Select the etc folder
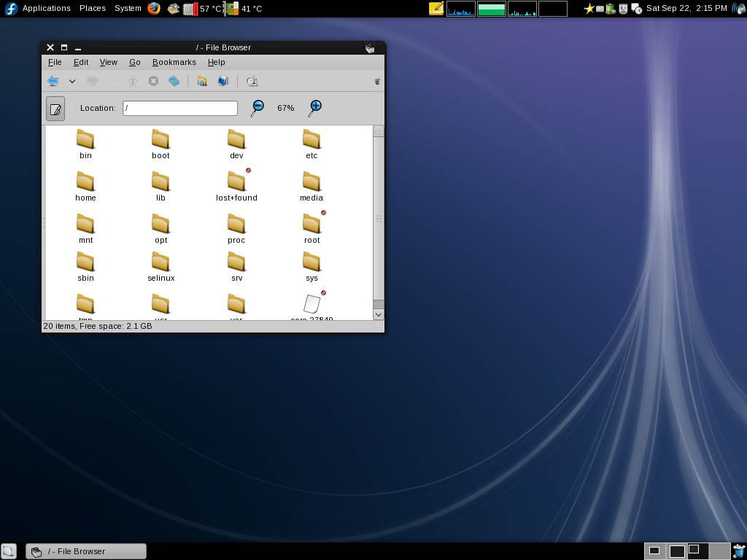 (311, 144)
